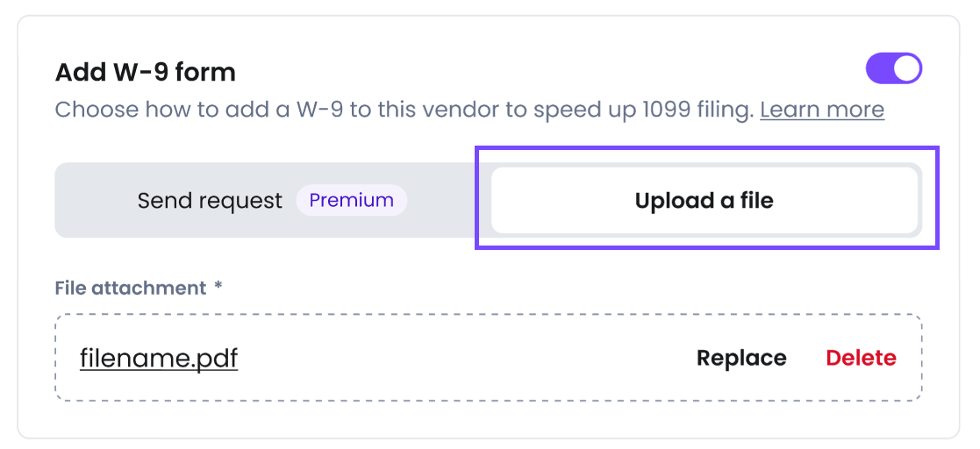
Task: Click the red Delete text
Action: [861, 358]
